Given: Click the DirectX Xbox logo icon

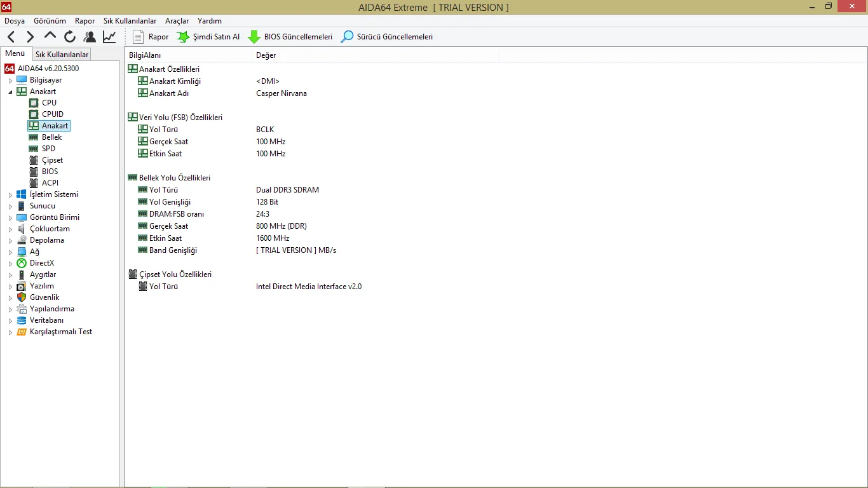Looking at the screenshot, I should [22, 263].
